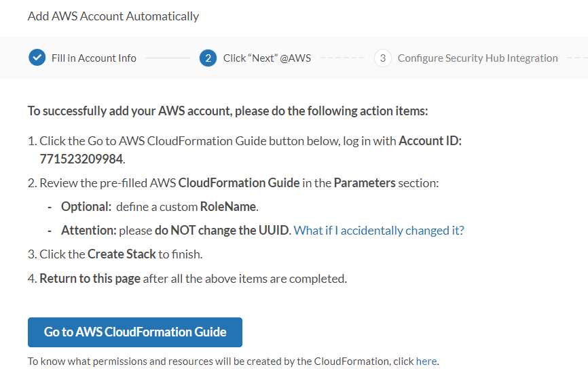588x390 pixels.
Task: Click the bold "do NOT change the UUID" warning
Action: (223, 230)
